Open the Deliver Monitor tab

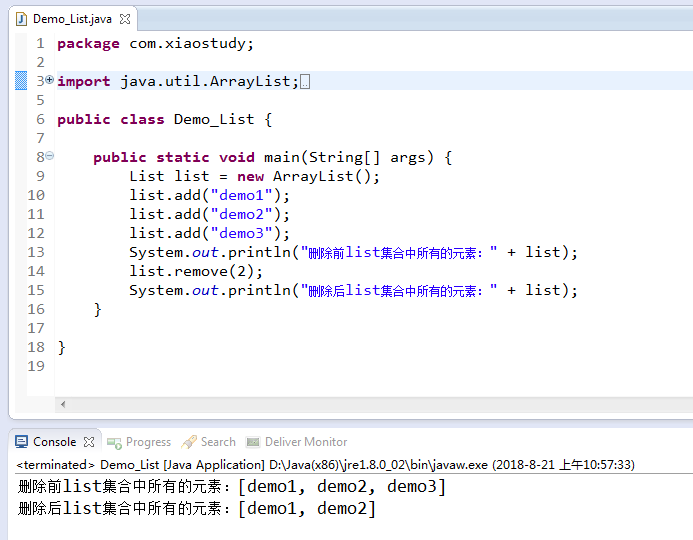coord(306,442)
